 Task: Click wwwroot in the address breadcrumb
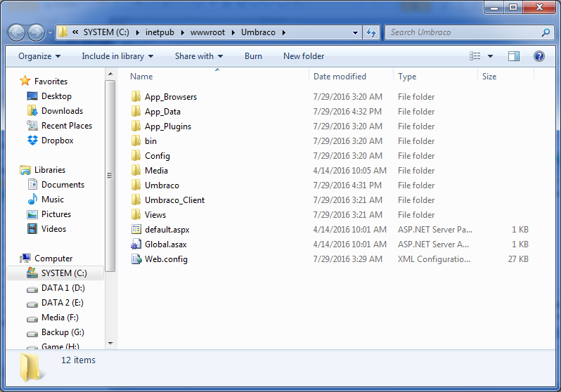[207, 32]
